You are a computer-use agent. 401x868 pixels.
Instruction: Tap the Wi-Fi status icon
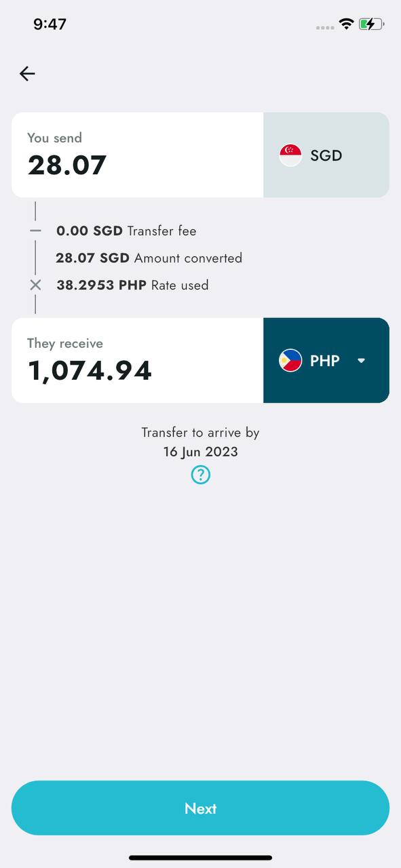(x=347, y=24)
